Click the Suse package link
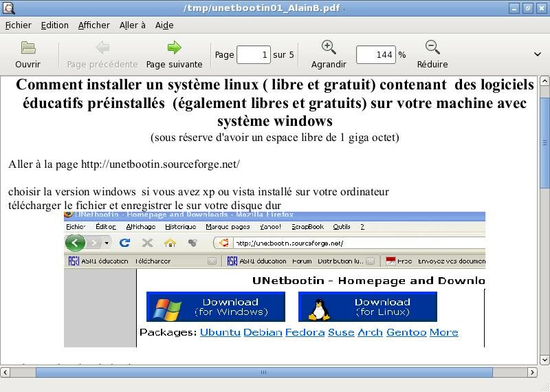The image size is (550, 392). click(x=341, y=332)
